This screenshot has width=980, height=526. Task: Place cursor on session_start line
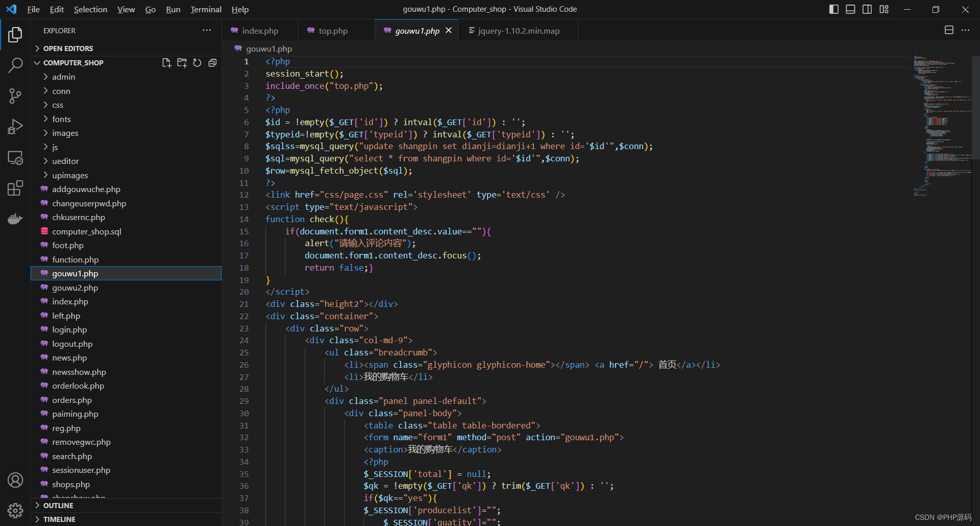click(304, 74)
